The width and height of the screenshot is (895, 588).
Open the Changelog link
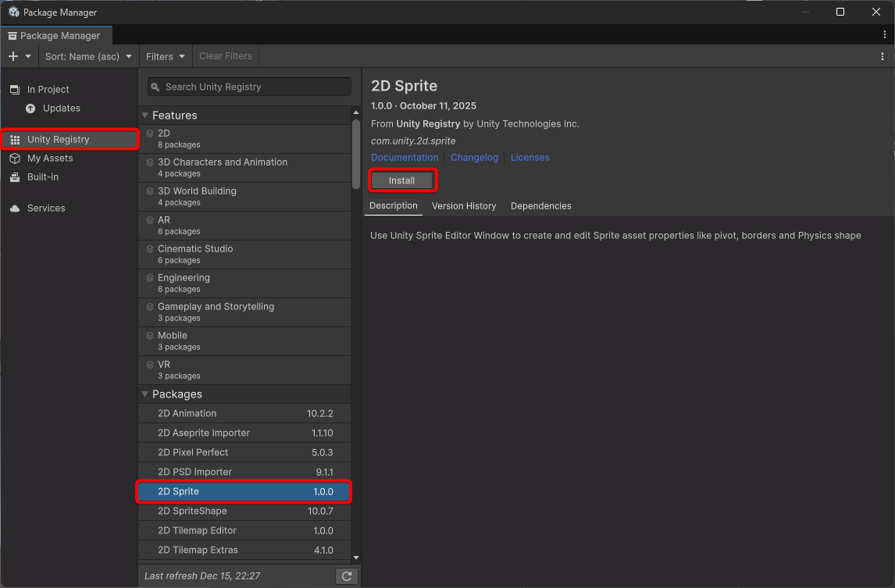click(x=474, y=158)
